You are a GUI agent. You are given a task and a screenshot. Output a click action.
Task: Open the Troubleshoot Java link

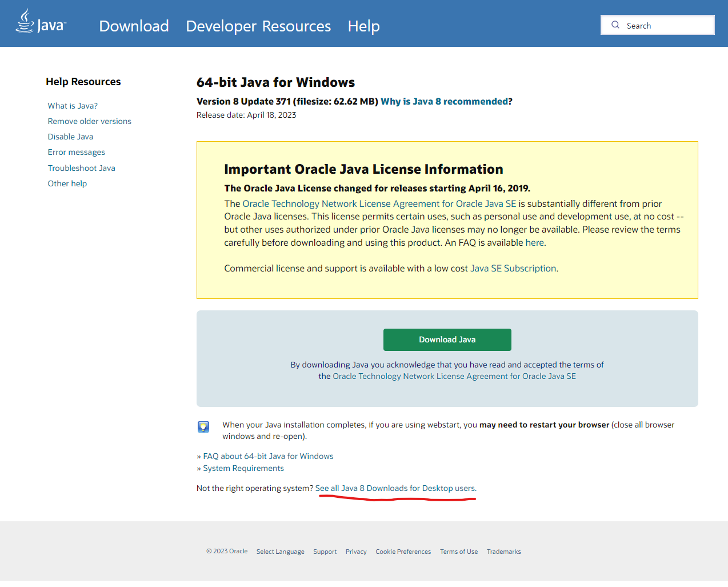point(82,168)
